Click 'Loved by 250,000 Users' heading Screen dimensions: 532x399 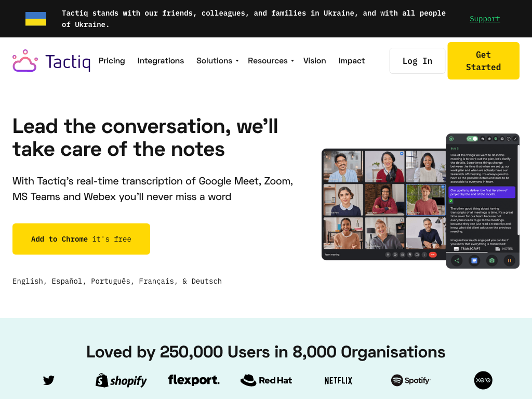click(x=265, y=352)
